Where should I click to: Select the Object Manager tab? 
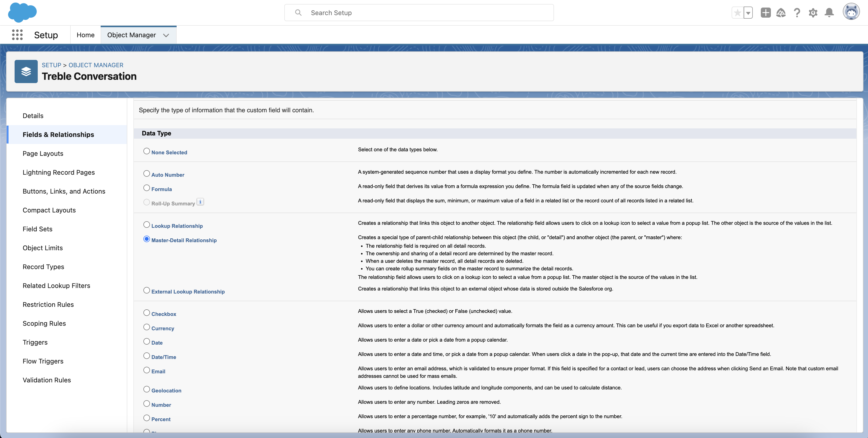[131, 35]
